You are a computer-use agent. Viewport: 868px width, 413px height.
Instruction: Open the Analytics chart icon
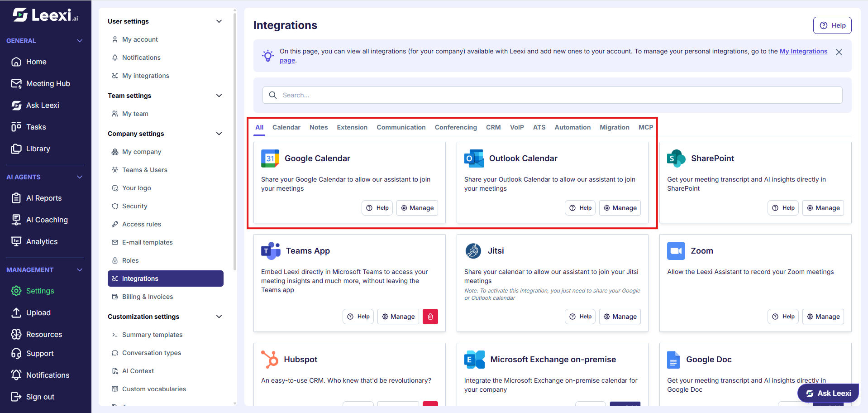pos(16,241)
